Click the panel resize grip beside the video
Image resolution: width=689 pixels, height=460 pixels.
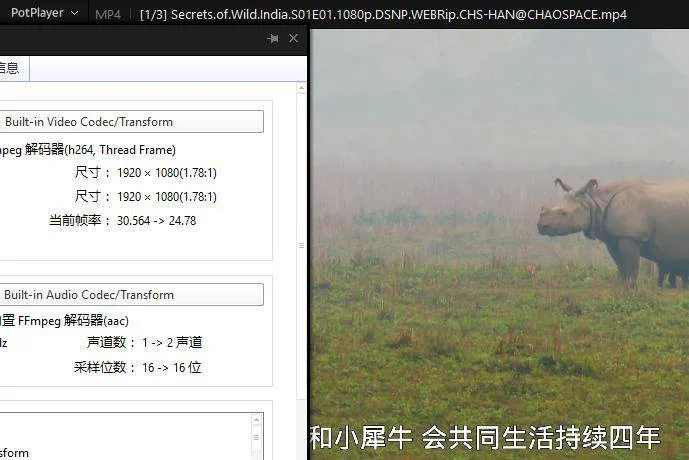(302, 245)
